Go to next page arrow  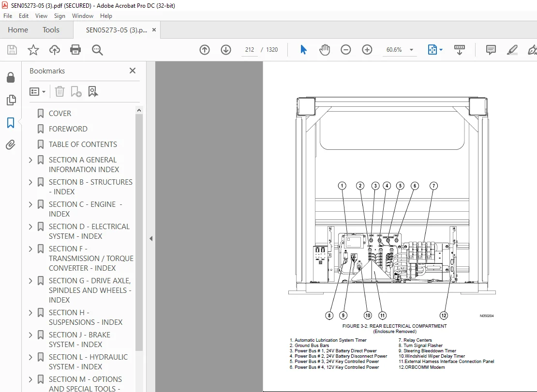pos(226,50)
